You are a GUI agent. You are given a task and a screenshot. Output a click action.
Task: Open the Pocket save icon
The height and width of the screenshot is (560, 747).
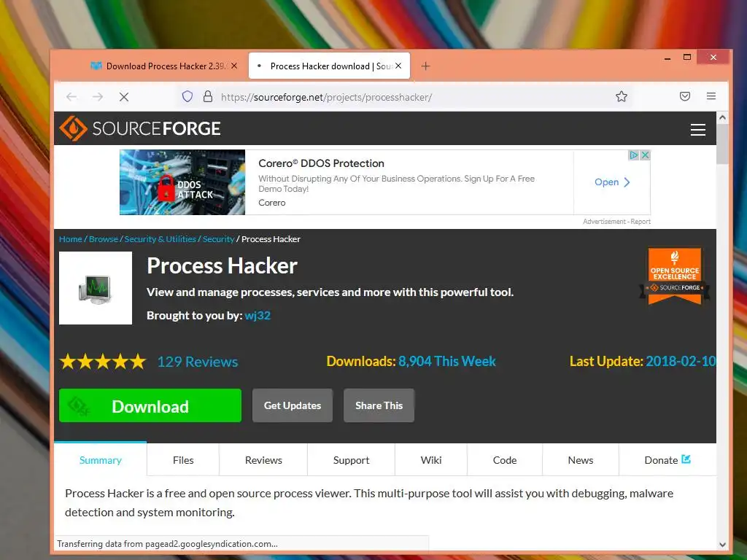(x=684, y=97)
